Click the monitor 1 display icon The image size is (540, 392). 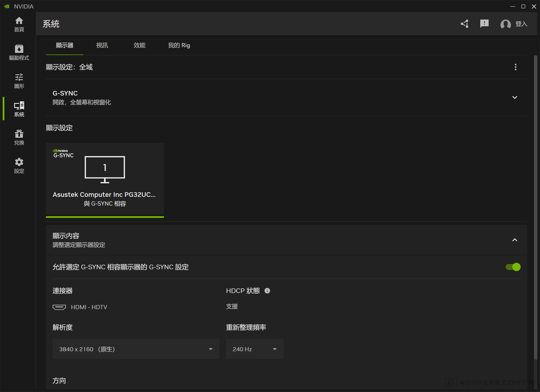click(105, 170)
